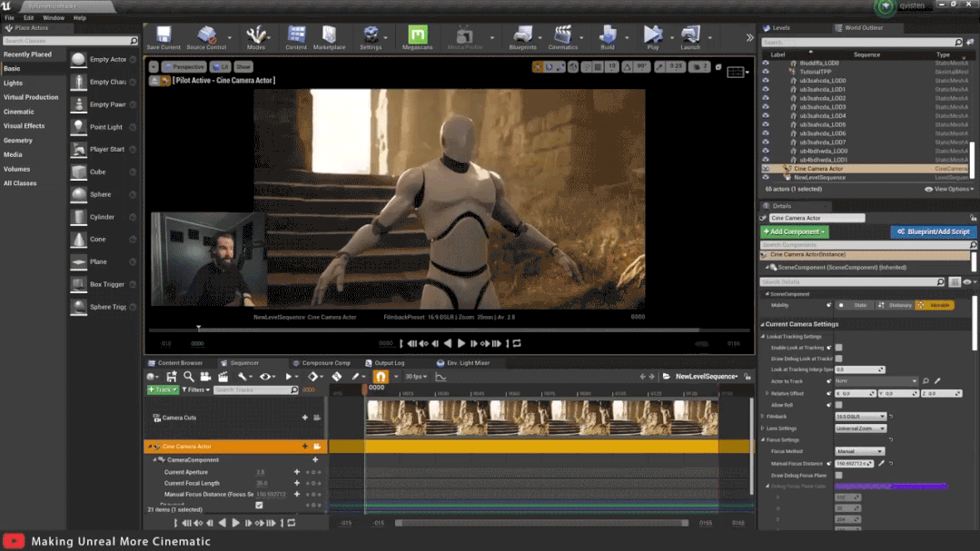Open the Sequencer wrench actions menu
The height and width of the screenshot is (551, 980).
pyautogui.click(x=243, y=377)
